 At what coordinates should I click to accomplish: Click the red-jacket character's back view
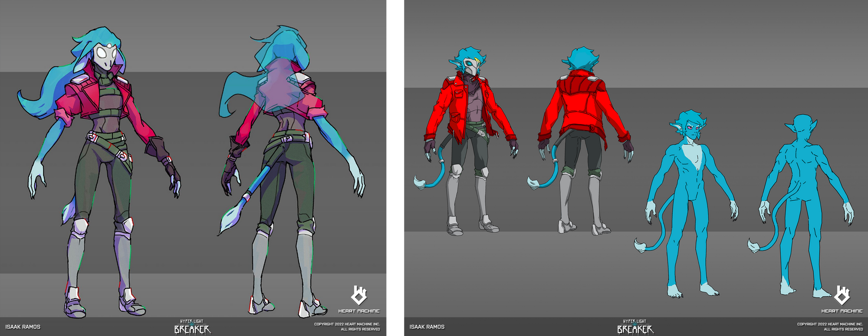click(580, 141)
